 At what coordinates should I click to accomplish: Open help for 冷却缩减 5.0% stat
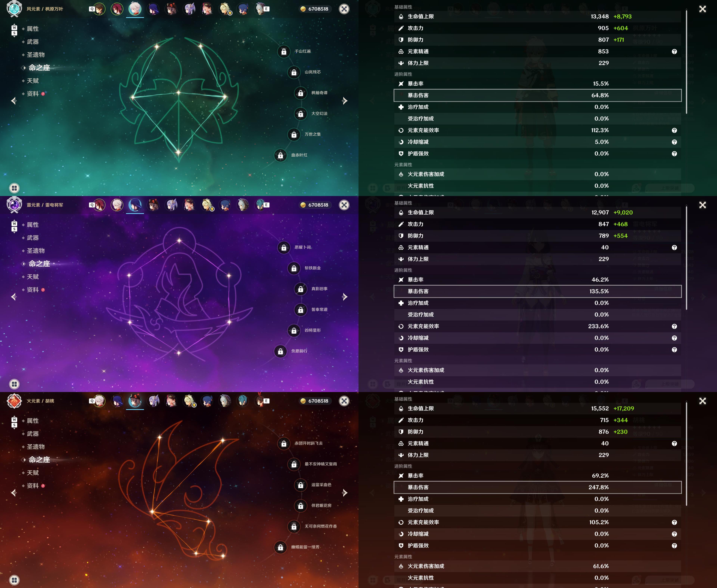coord(674,142)
